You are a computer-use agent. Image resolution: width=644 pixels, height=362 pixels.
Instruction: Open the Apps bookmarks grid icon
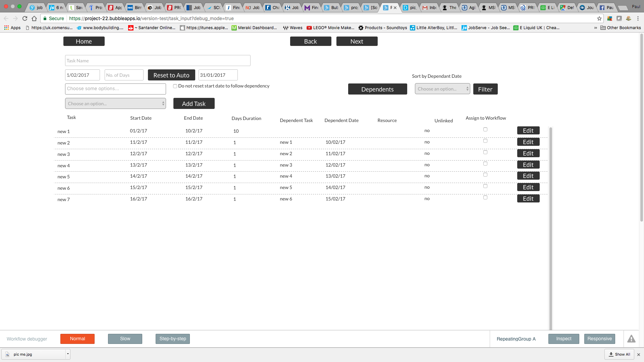6,28
